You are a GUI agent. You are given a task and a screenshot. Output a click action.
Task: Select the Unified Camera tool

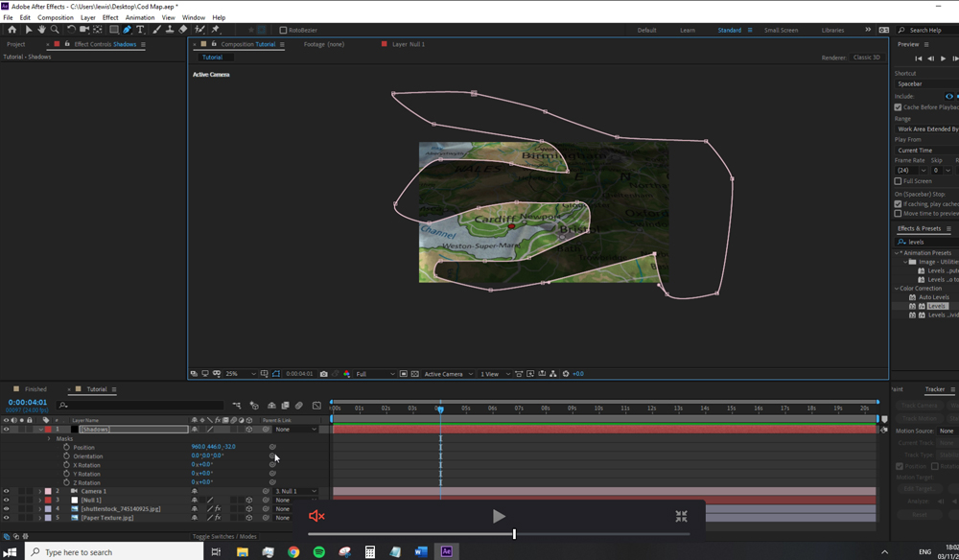(x=84, y=30)
